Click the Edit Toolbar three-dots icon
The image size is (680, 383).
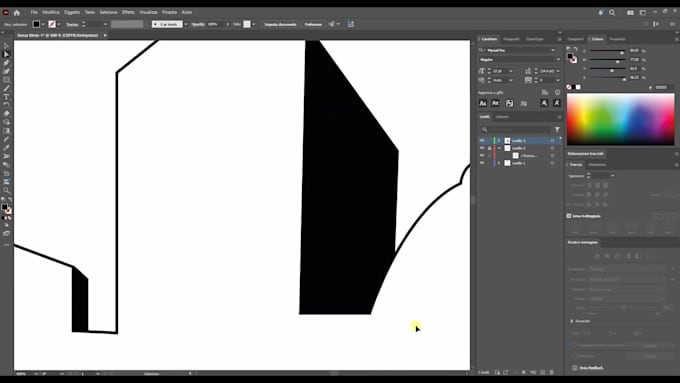click(x=6, y=245)
